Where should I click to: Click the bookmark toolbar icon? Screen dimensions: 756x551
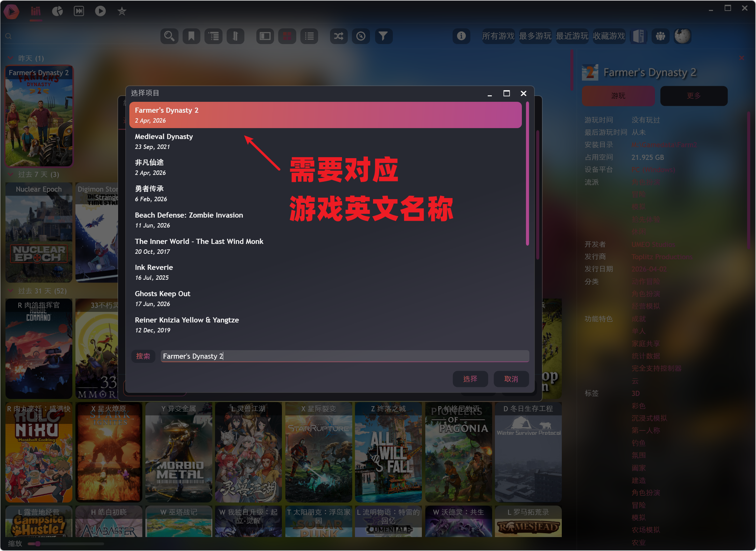pos(191,36)
